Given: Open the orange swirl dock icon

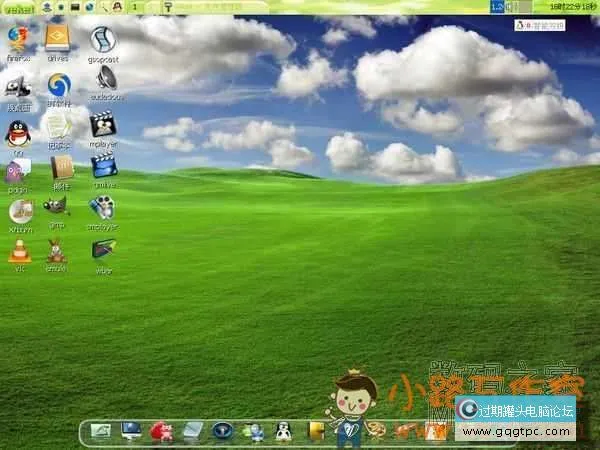Looking at the screenshot, I should [376, 430].
